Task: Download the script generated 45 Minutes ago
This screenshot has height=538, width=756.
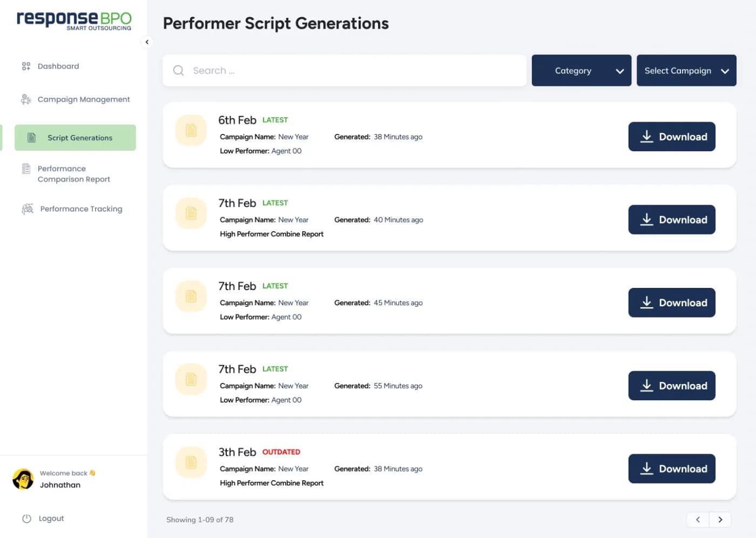Action: (x=672, y=302)
